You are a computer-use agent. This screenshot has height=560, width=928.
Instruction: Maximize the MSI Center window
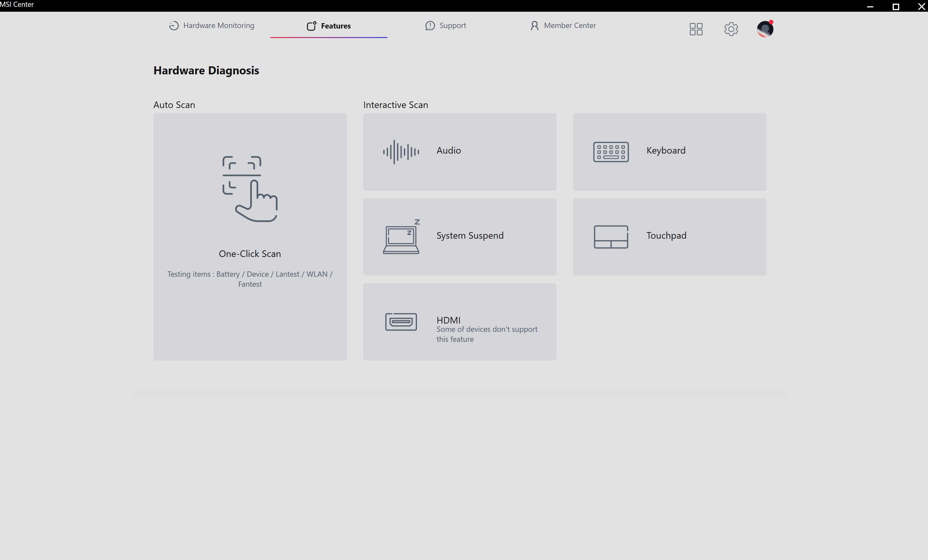click(x=896, y=6)
